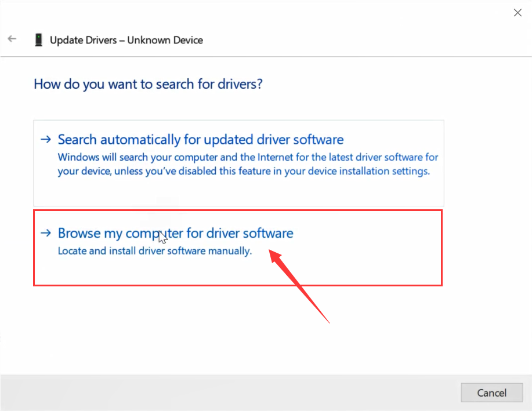
Task: Click the Windows will search your computer description
Action: (x=248, y=164)
